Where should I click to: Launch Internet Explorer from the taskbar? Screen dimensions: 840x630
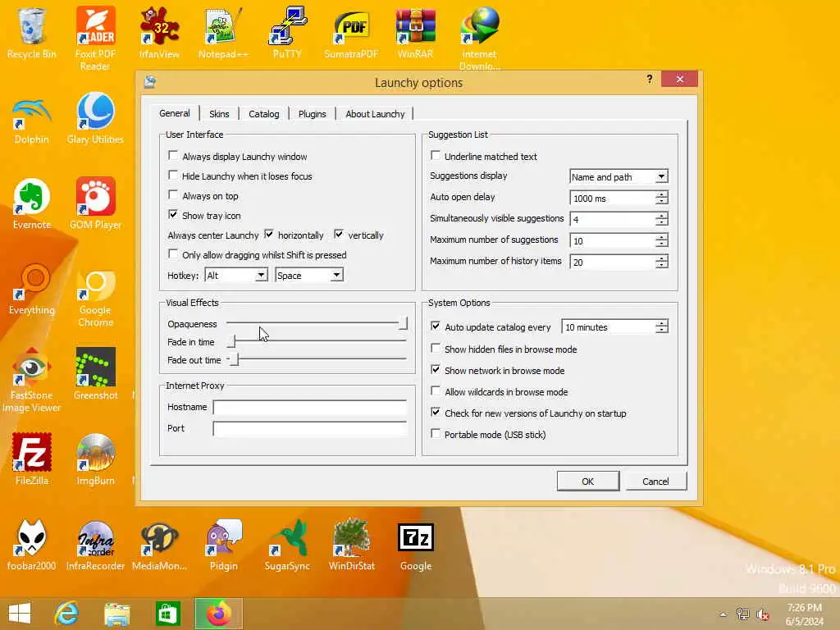pyautogui.click(x=67, y=614)
